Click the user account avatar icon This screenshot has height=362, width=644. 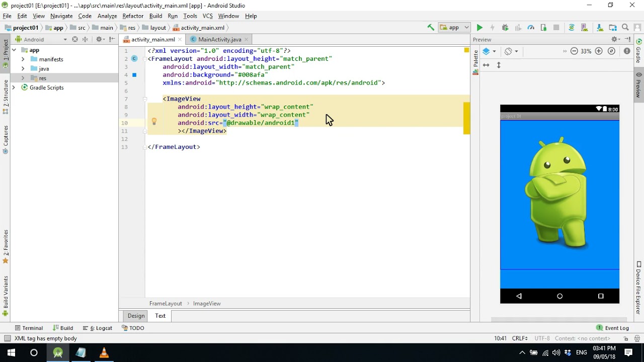(x=637, y=28)
